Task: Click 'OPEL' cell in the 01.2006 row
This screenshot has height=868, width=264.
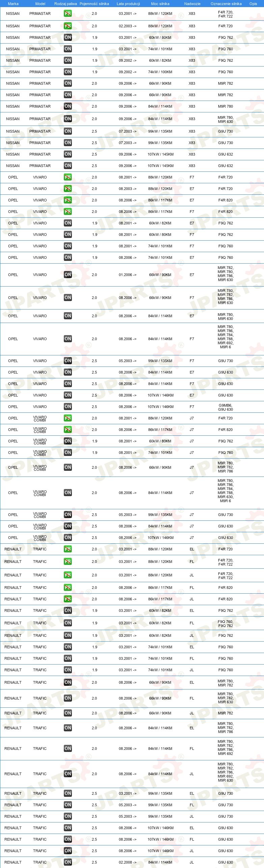Action: click(13, 275)
